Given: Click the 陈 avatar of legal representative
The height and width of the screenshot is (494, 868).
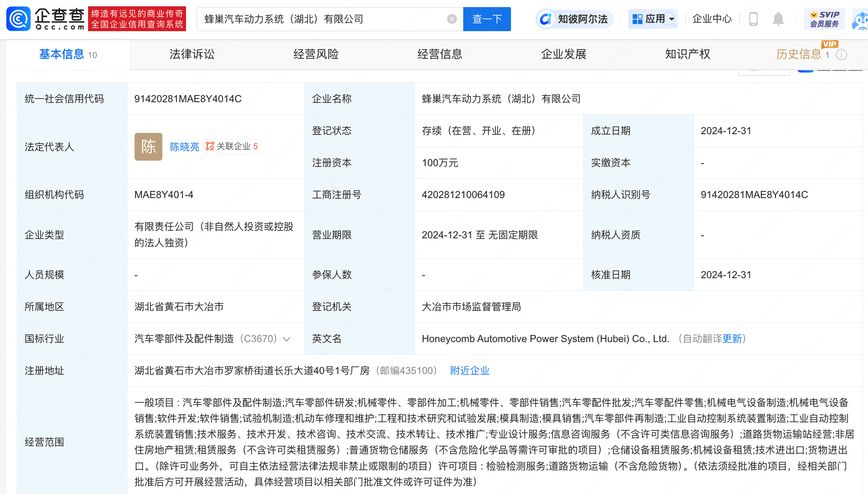Looking at the screenshot, I should pyautogui.click(x=148, y=147).
